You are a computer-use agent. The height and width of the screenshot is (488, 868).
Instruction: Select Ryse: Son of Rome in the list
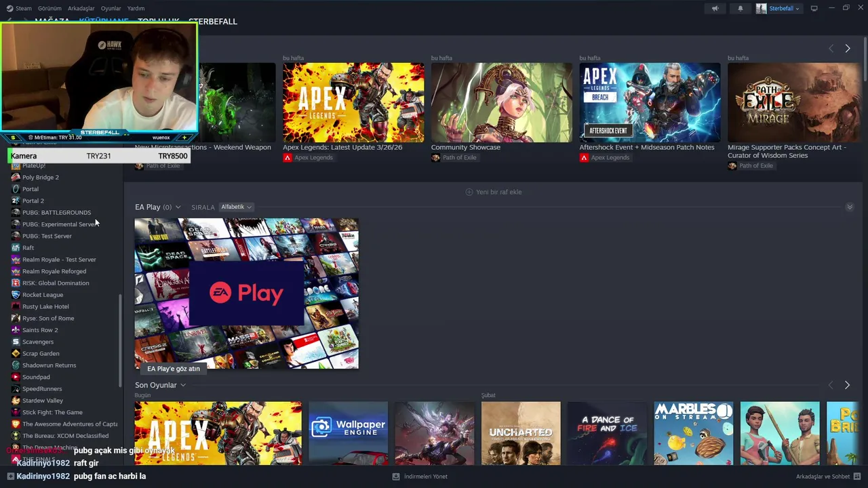point(48,318)
